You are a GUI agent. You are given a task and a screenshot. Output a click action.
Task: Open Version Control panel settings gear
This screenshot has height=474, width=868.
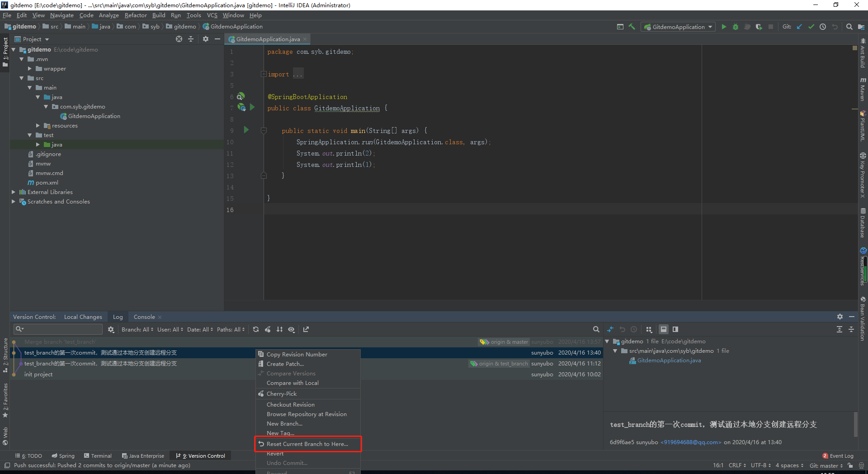point(840,317)
